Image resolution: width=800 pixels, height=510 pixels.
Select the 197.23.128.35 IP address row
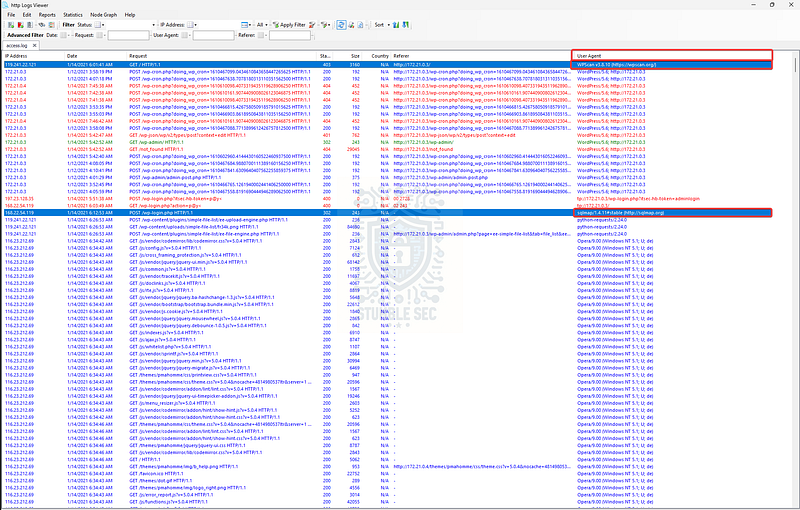tap(19, 198)
